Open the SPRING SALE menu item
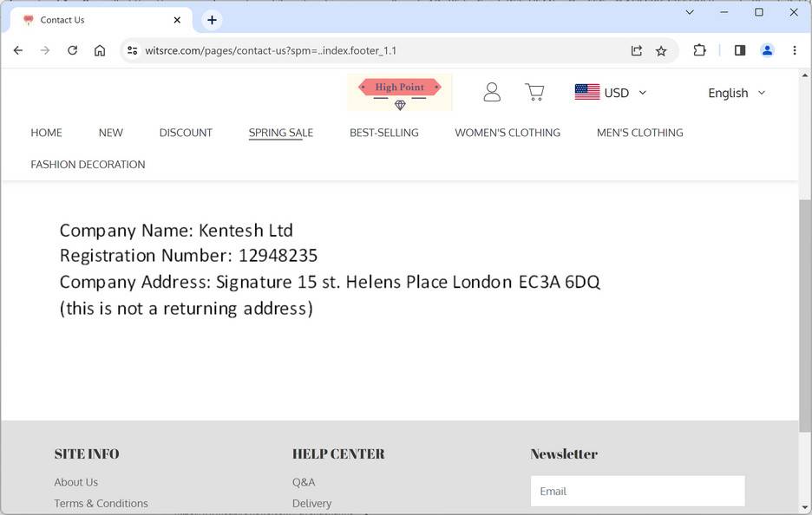Screen dimensions: 812x515 [x=280, y=133]
